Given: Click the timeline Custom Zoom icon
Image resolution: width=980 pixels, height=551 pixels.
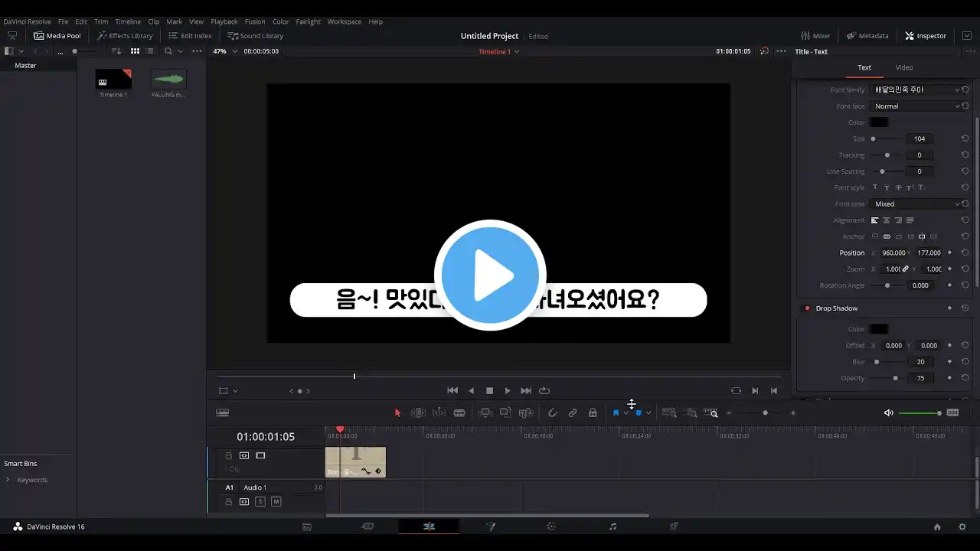Looking at the screenshot, I should [712, 412].
